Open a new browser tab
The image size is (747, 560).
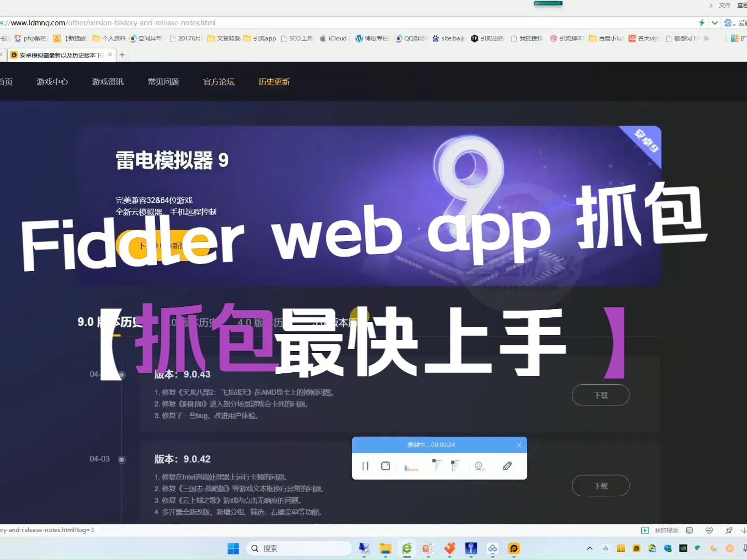point(122,54)
